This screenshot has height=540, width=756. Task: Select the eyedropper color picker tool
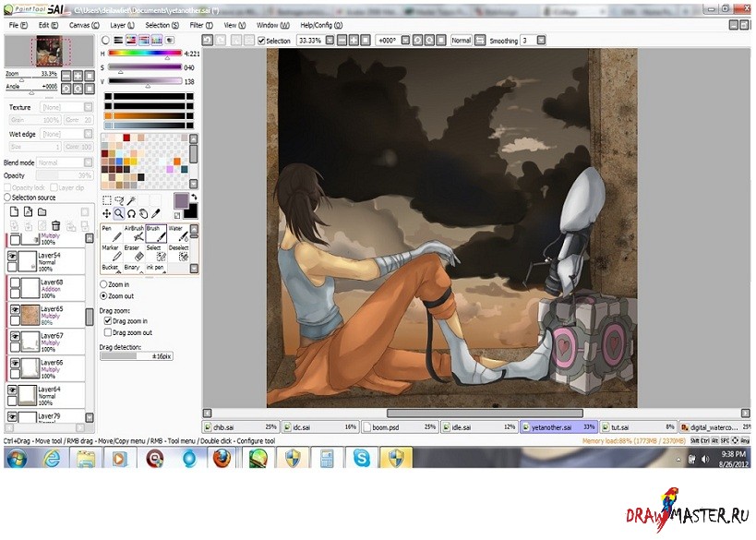pos(155,213)
